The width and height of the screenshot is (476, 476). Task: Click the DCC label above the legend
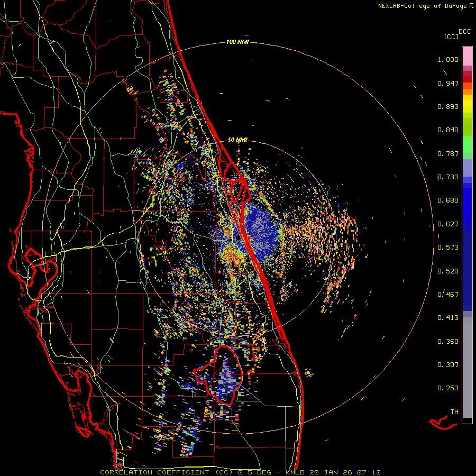pos(465,32)
